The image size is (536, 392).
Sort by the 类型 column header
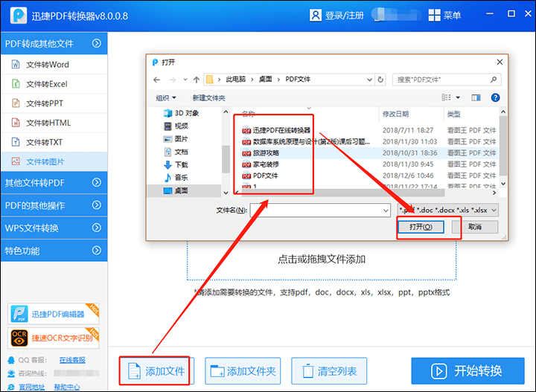454,114
